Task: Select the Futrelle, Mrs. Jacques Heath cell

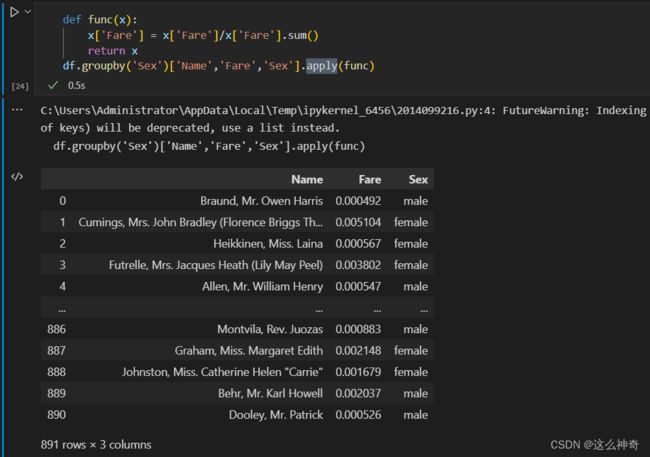Action: [216, 265]
